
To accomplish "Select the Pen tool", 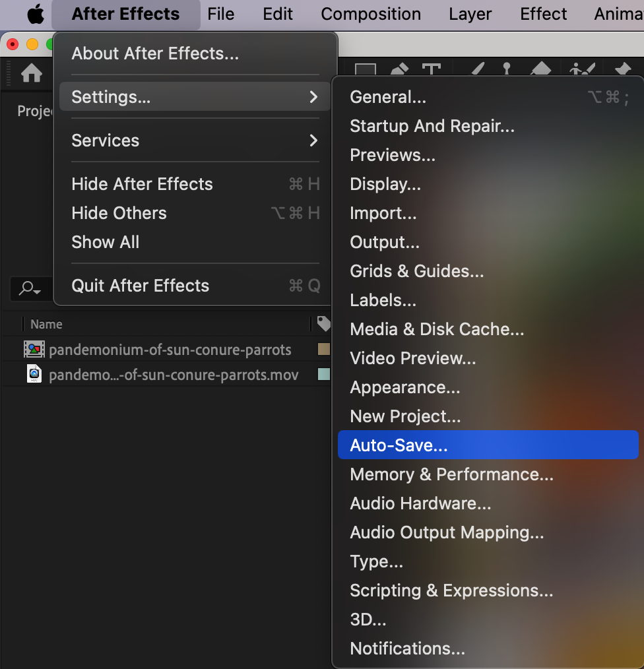I will pos(399,69).
